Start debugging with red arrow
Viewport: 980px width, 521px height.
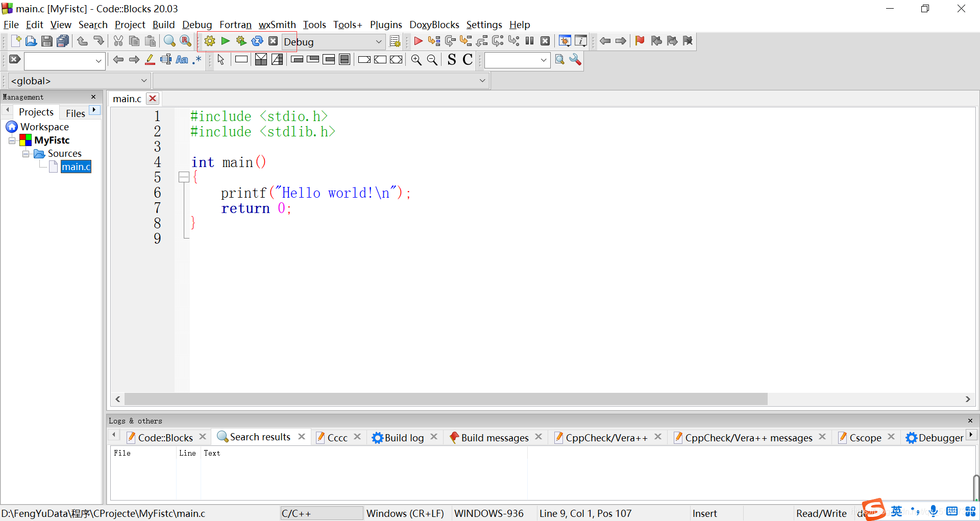418,41
